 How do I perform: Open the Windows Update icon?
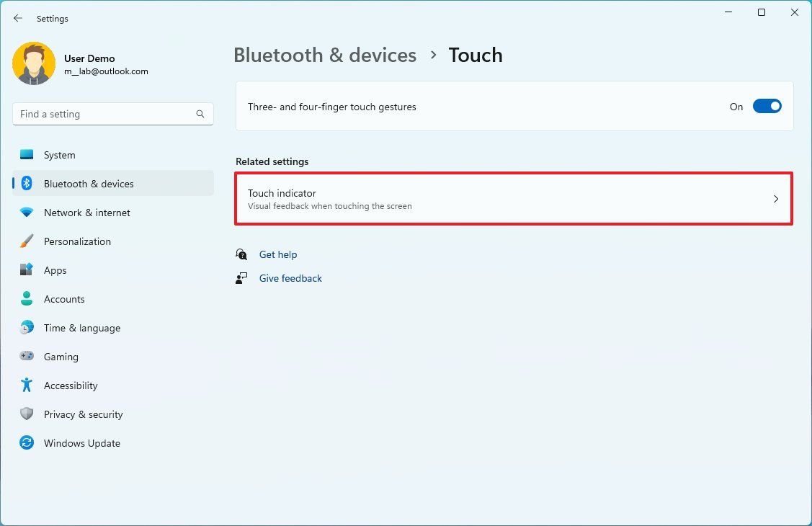coord(26,443)
